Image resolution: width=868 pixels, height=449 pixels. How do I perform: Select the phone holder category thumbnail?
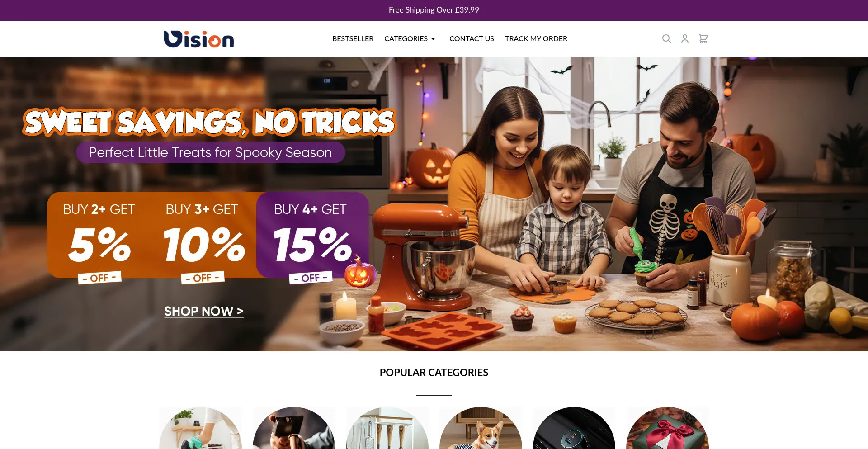click(294, 428)
